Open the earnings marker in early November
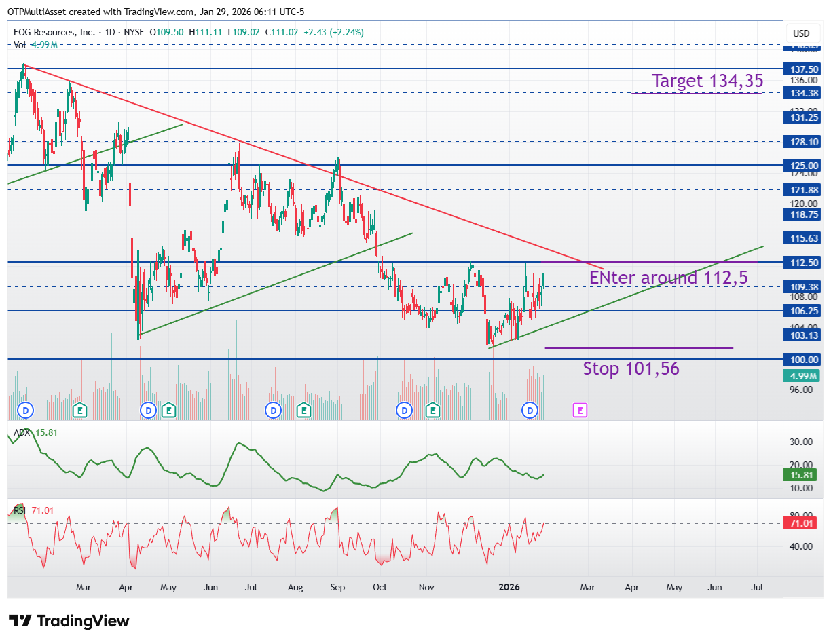831x644 pixels. (x=432, y=410)
